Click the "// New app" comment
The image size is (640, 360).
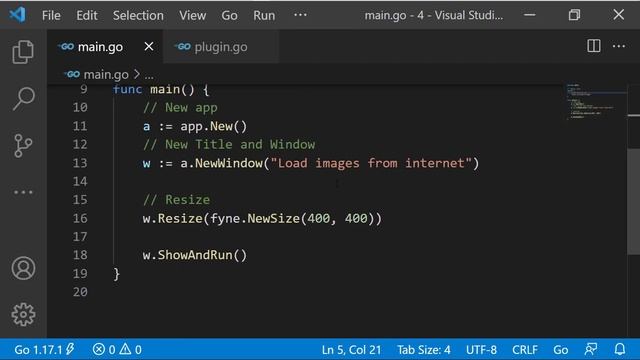click(x=180, y=108)
